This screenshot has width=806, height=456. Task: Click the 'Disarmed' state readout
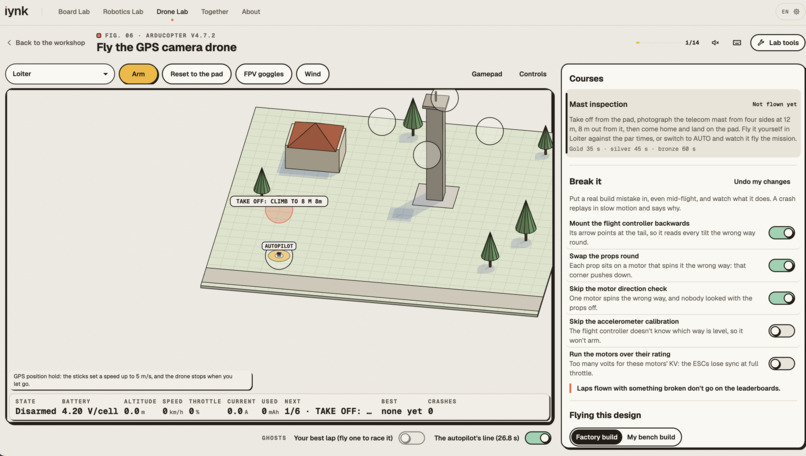click(35, 411)
